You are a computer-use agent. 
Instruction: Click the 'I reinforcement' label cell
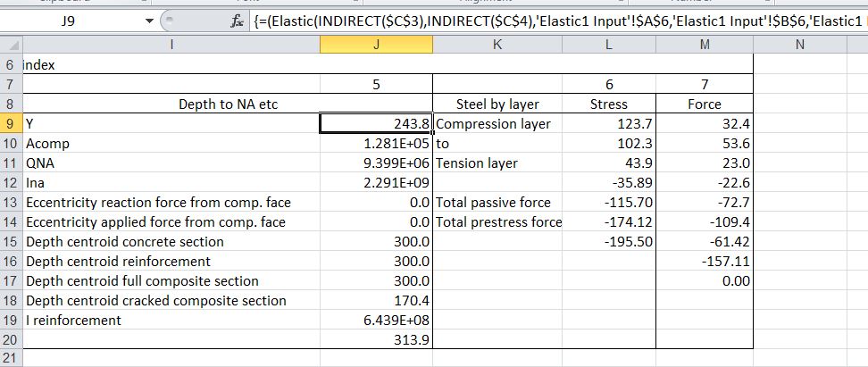[171, 320]
